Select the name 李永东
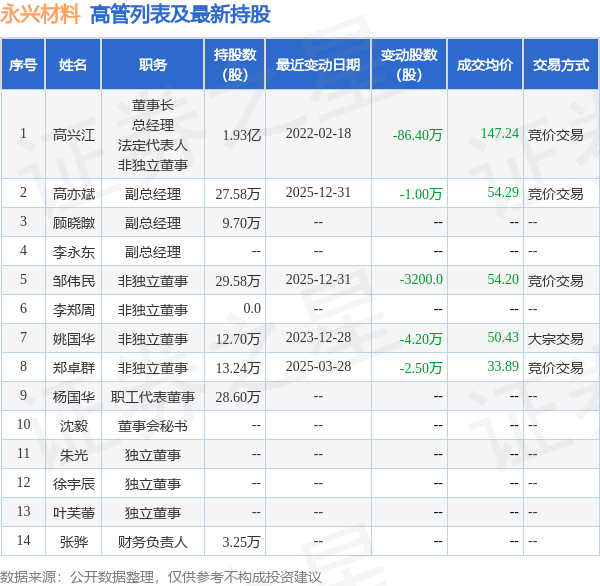 click(73, 252)
